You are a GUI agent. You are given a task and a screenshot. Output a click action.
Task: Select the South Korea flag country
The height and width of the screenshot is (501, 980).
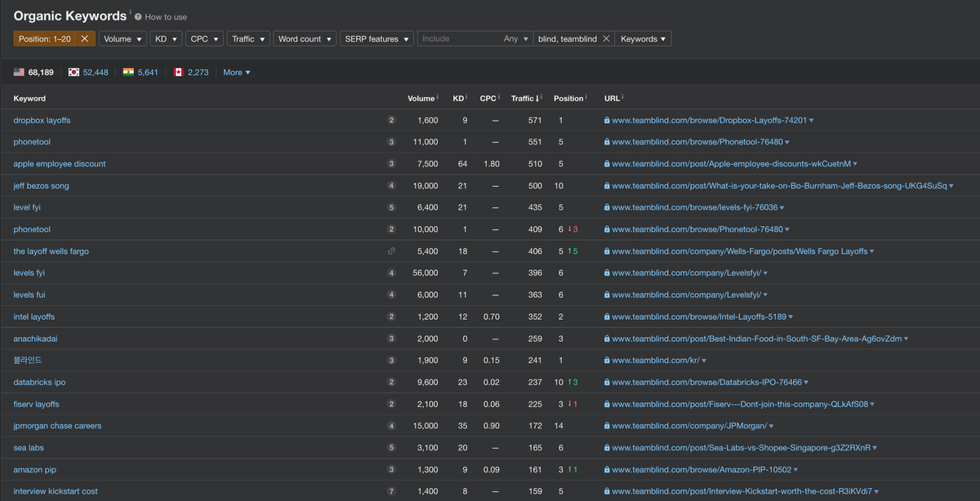coord(74,73)
